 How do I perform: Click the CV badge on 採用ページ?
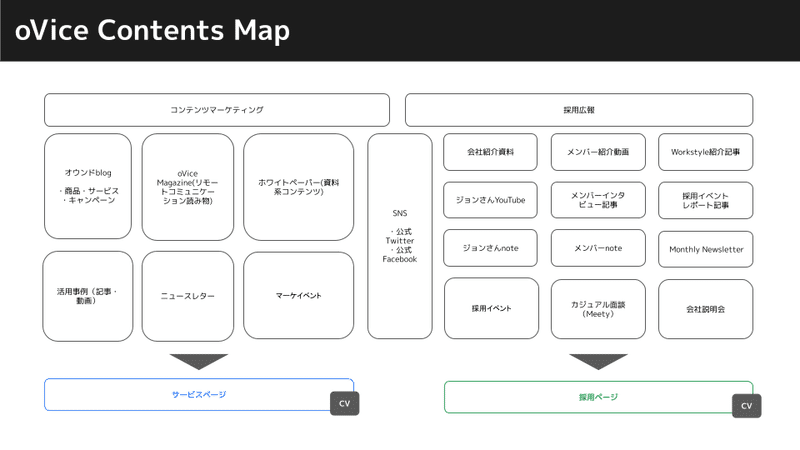point(746,406)
